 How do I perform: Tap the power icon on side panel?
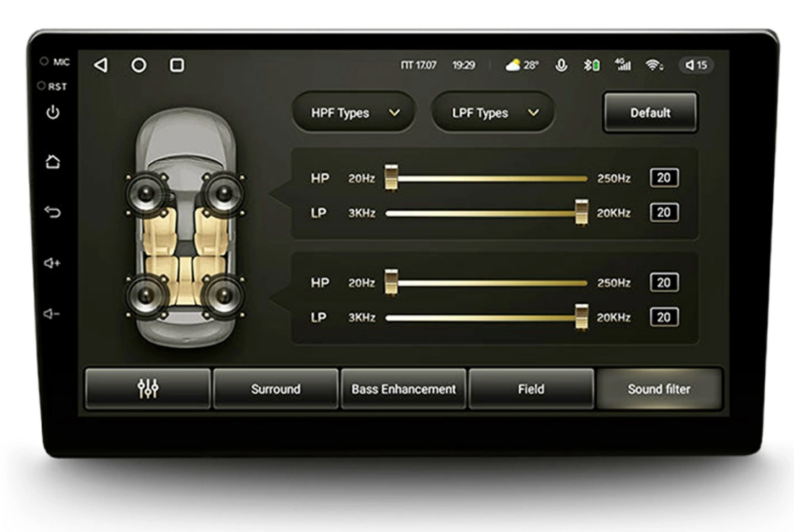(x=52, y=112)
